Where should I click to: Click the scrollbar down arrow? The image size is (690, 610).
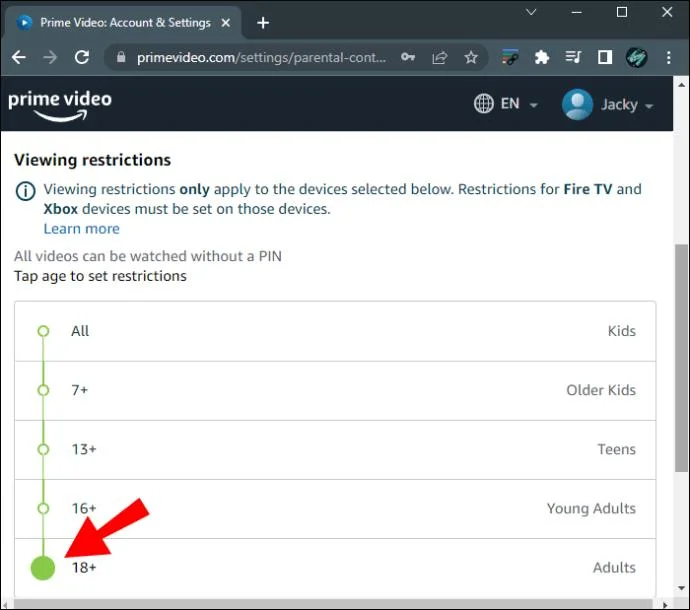[x=682, y=588]
